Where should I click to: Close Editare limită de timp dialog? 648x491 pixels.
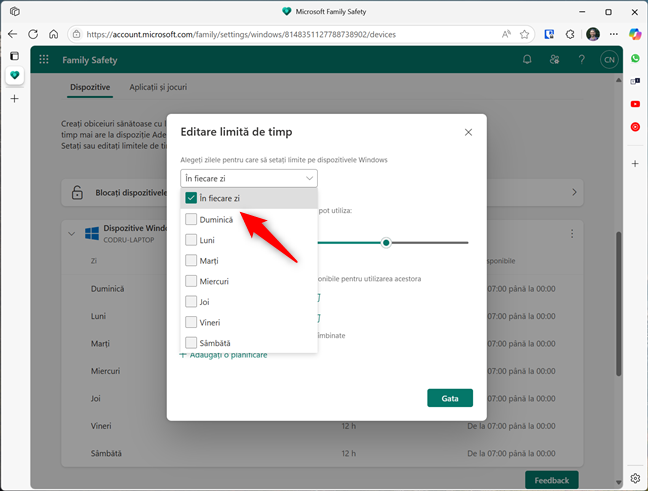click(x=468, y=132)
